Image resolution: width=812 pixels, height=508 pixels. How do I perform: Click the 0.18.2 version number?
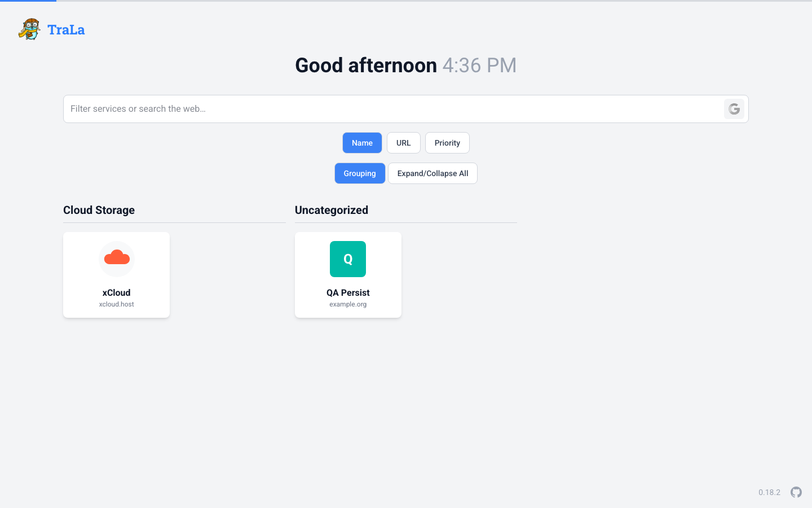pyautogui.click(x=769, y=492)
